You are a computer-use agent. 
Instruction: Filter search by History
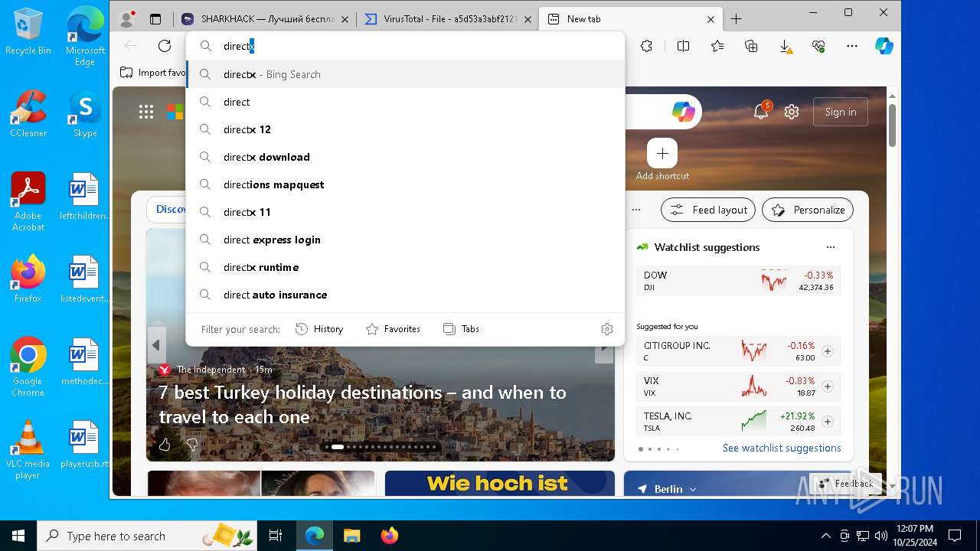coord(319,329)
